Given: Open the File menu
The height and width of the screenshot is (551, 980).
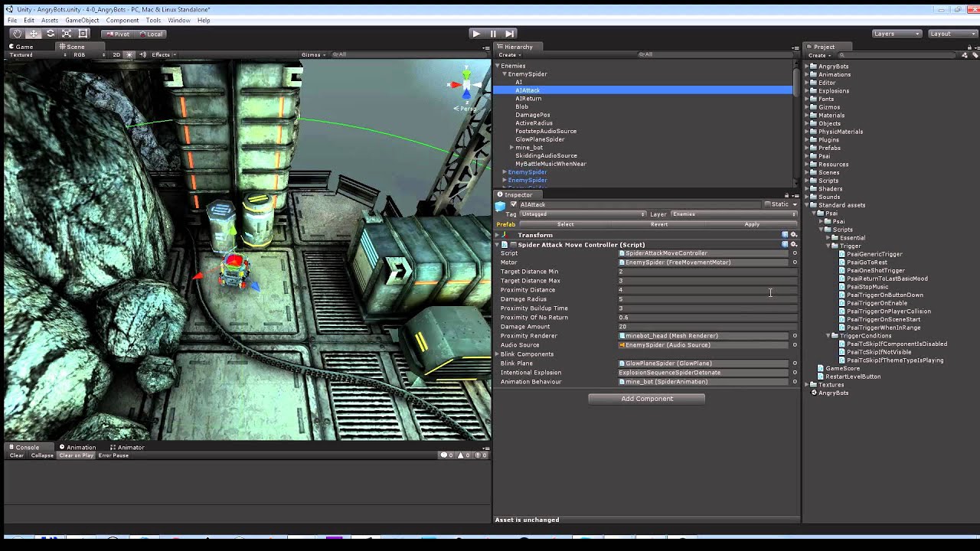Looking at the screenshot, I should [x=12, y=21].
